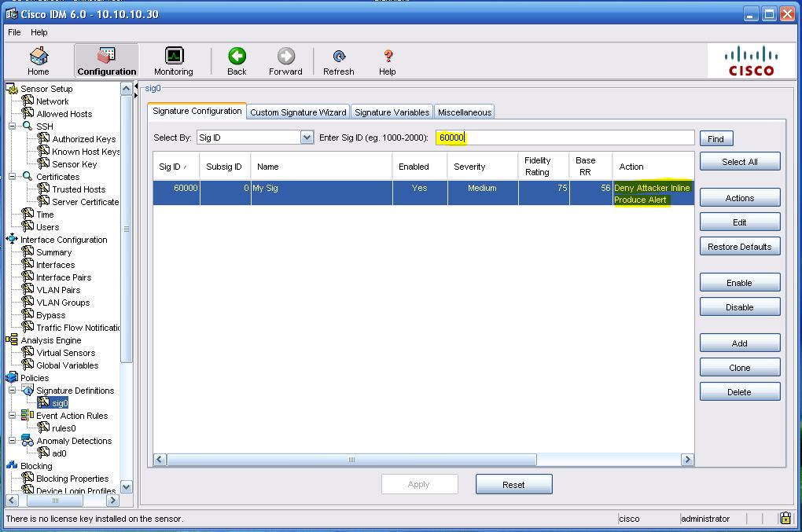The height and width of the screenshot is (532, 802).
Task: Click the Enter Sig ID input field
Action: click(x=565, y=138)
